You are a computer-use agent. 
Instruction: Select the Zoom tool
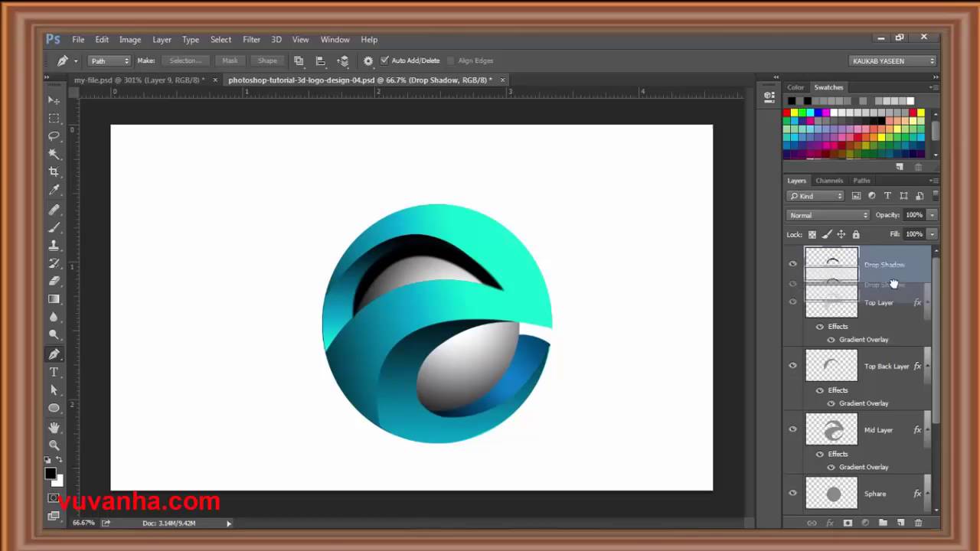click(x=54, y=445)
